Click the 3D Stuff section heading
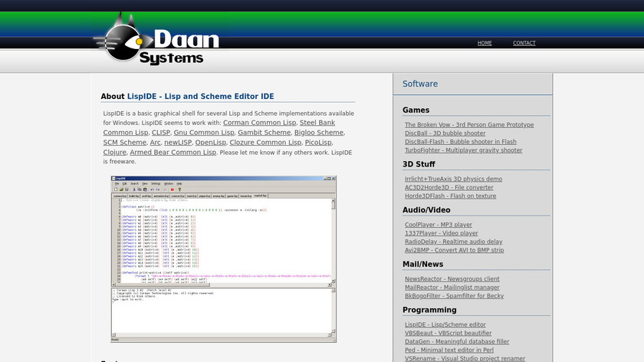Screen dimensions: 644x362 coord(419,164)
